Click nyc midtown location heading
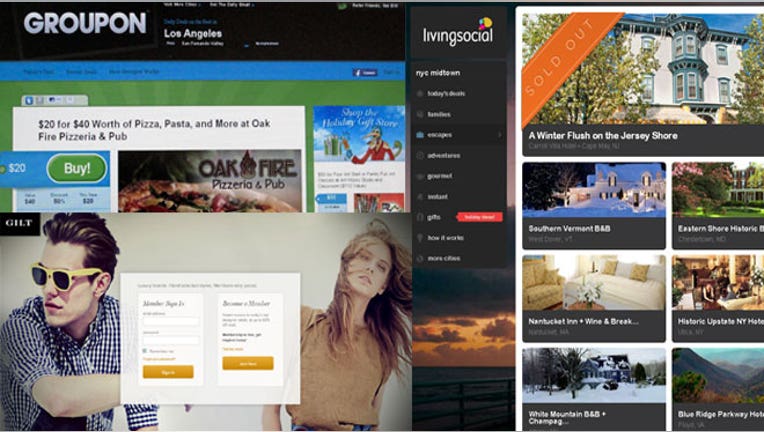 coord(438,73)
